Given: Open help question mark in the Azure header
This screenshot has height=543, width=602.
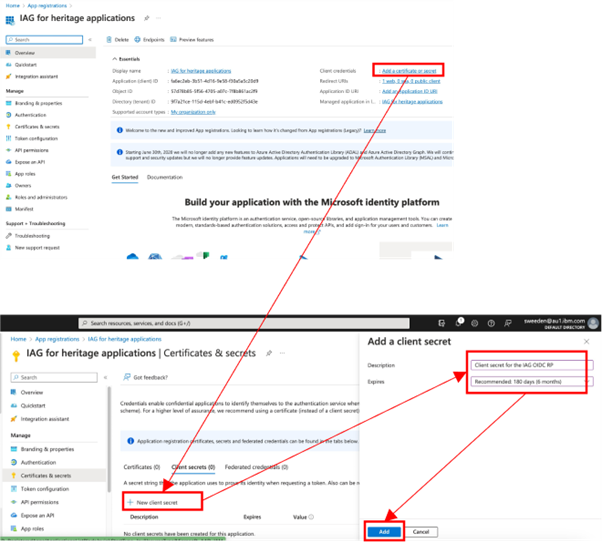Looking at the screenshot, I should coord(491,323).
